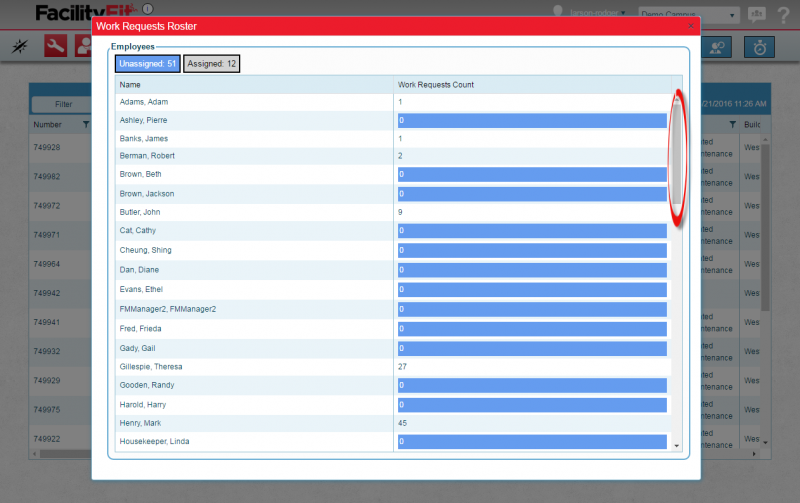Screen dimensions: 800x503
Task: Sort by the Name column header
Action: (x=254, y=85)
